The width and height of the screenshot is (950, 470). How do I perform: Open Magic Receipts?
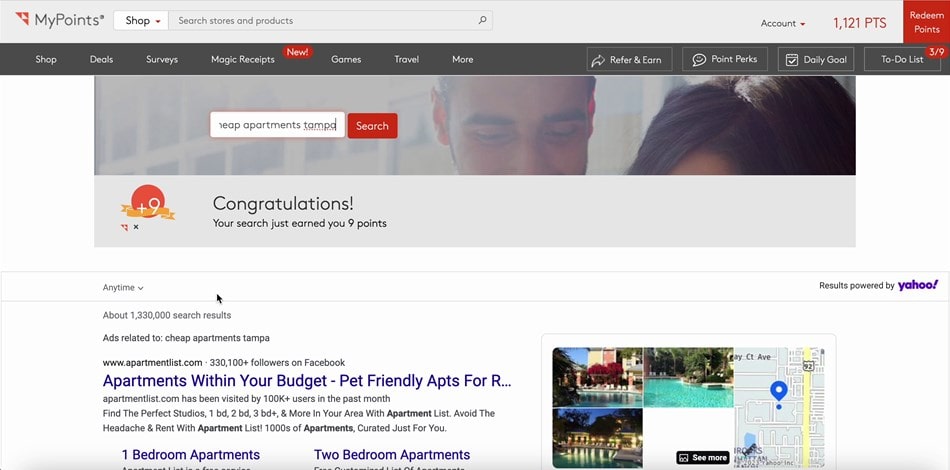242,59
